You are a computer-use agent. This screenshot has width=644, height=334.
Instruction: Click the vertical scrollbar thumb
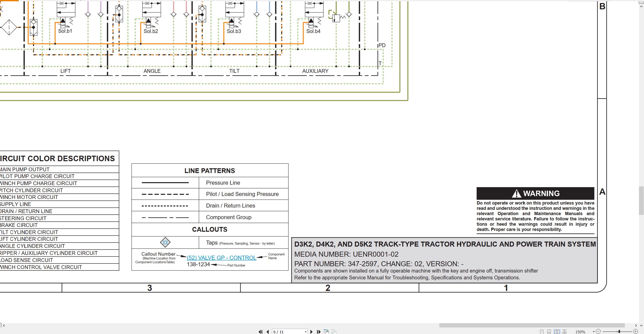[x=641, y=201]
